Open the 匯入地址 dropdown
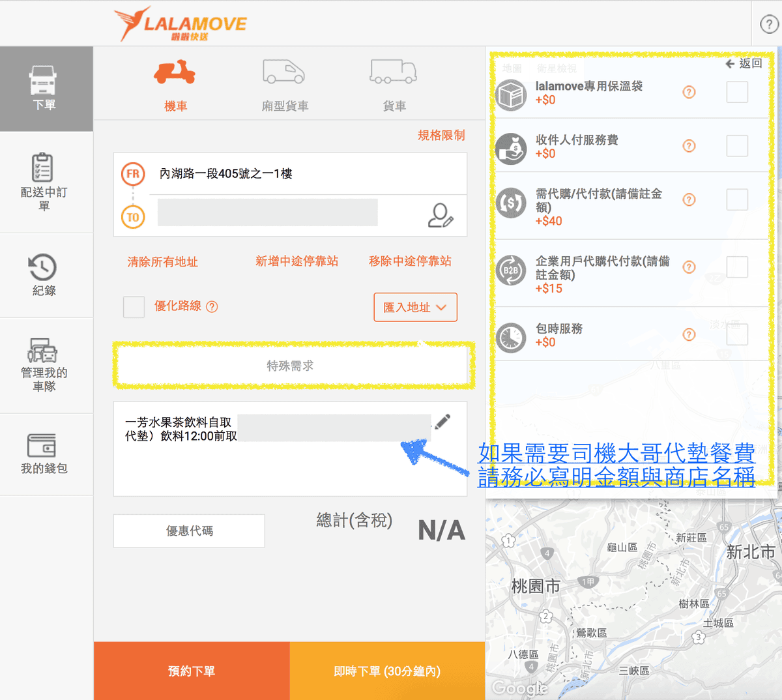The height and width of the screenshot is (700, 782). click(415, 307)
